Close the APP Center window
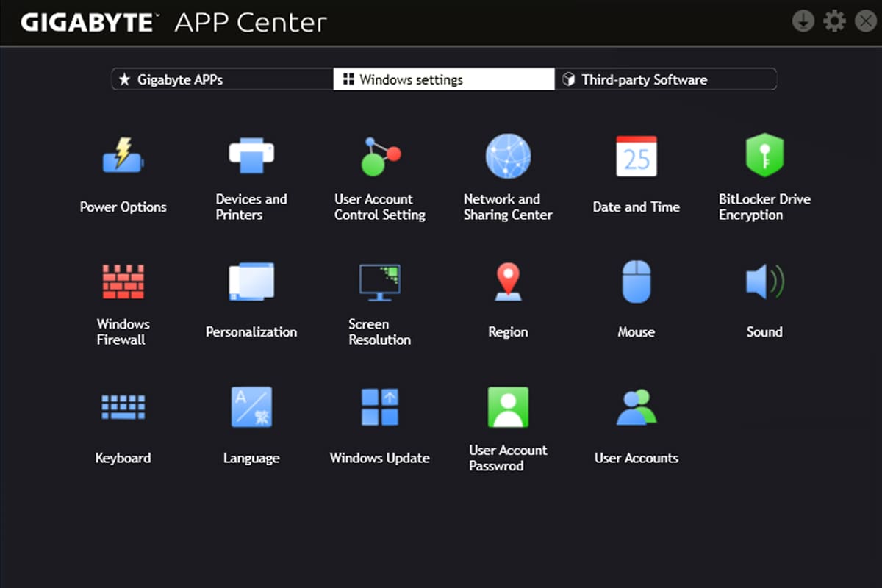Viewport: 882px width, 588px height. pyautogui.click(x=867, y=21)
